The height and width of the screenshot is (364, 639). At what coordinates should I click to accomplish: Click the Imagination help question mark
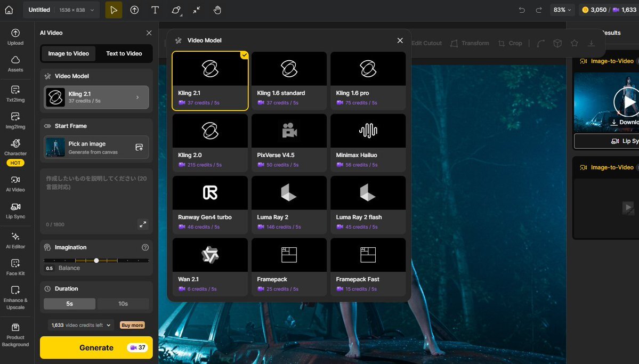click(145, 247)
